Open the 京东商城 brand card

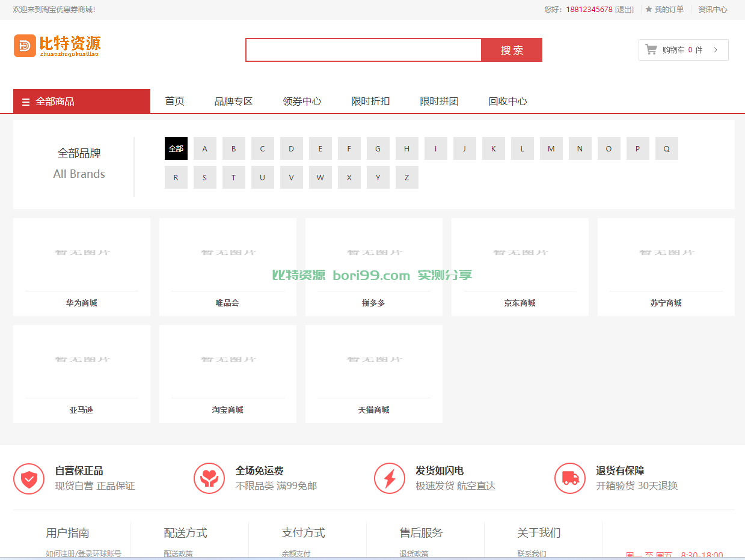pyautogui.click(x=520, y=267)
